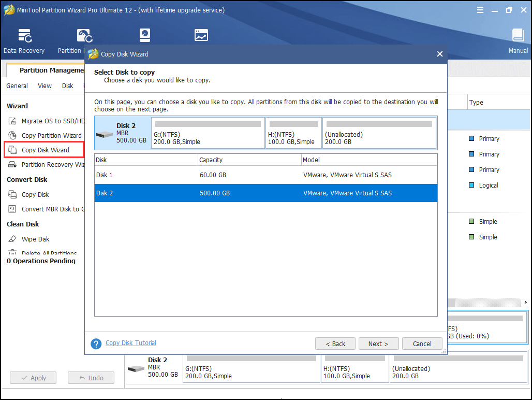The width and height of the screenshot is (532, 400).
Task: Go Back in the wizard dialog
Action: (335, 344)
